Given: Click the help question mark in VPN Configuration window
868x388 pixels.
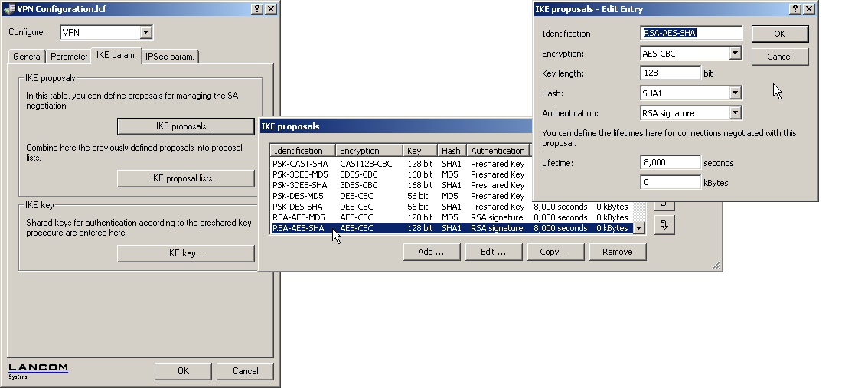Looking at the screenshot, I should tap(257, 8).
